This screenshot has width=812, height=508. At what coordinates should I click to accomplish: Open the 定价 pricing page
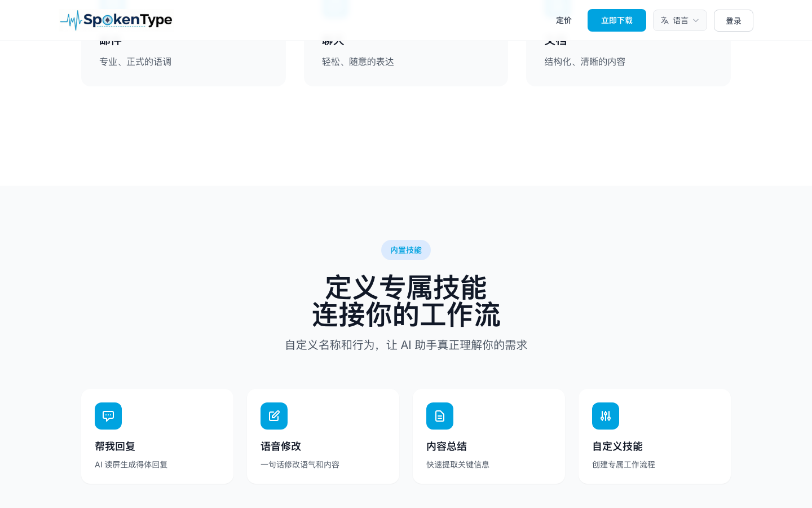tap(564, 20)
